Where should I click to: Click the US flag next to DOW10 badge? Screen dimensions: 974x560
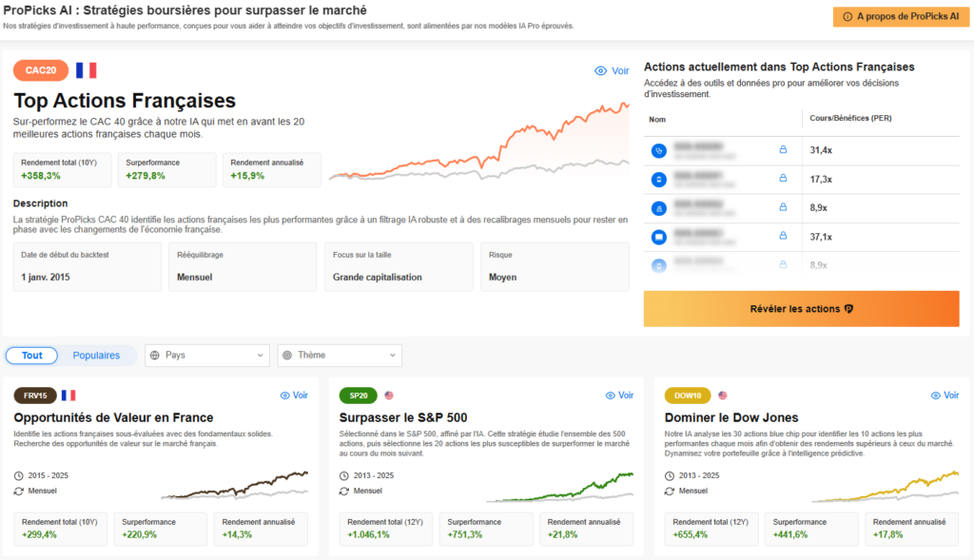(721, 396)
